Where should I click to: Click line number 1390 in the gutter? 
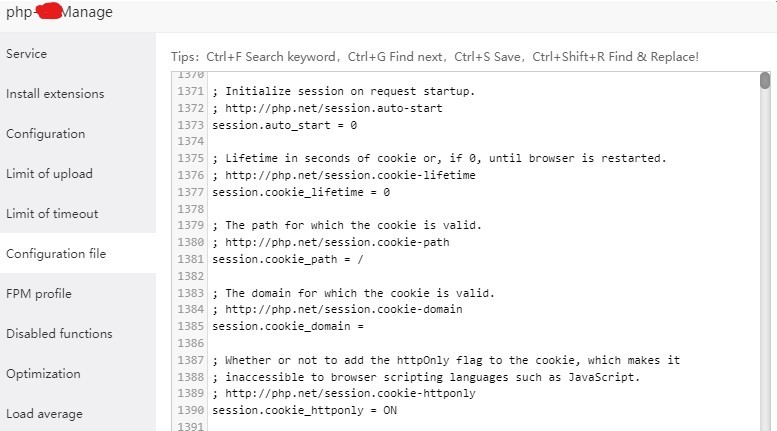(190, 410)
